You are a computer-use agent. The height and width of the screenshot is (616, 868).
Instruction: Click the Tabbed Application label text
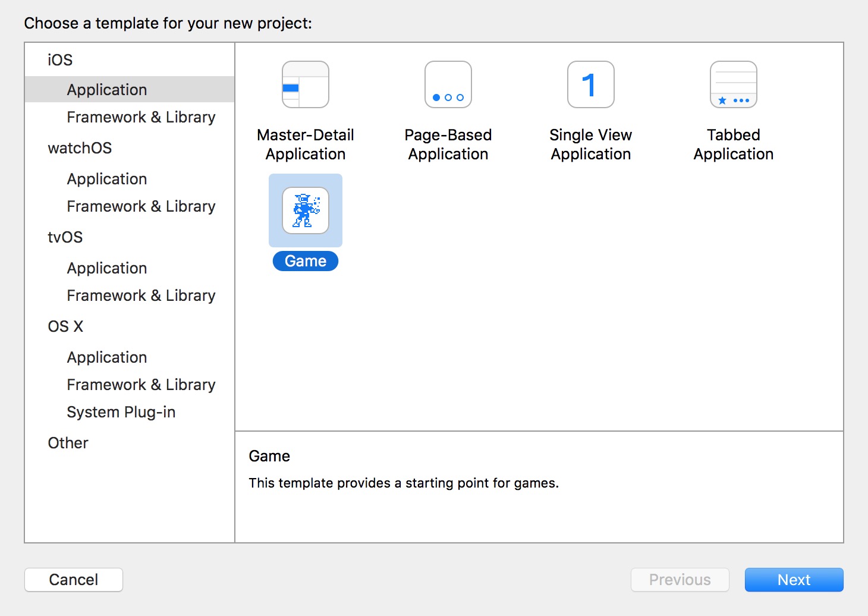(734, 144)
